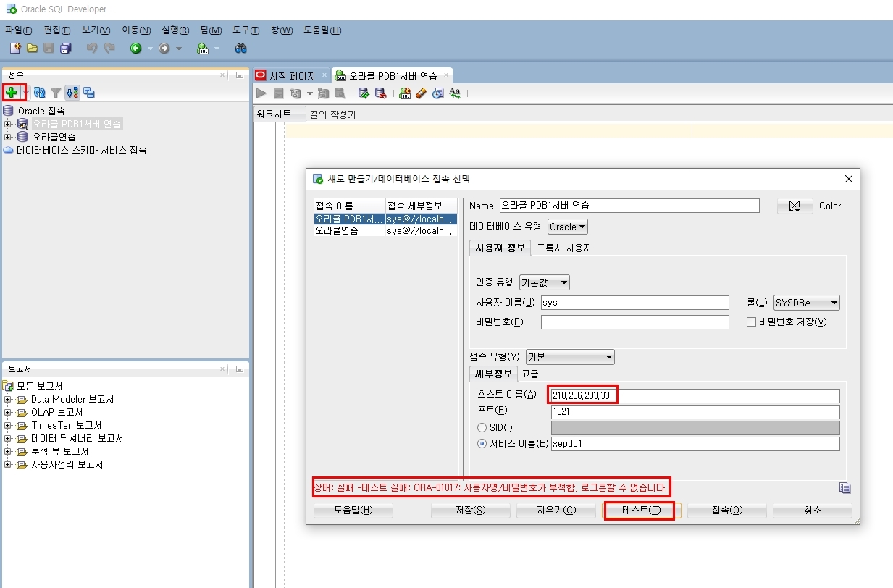Click the New file icon in main toolbar
The image size is (893, 588).
[15, 49]
